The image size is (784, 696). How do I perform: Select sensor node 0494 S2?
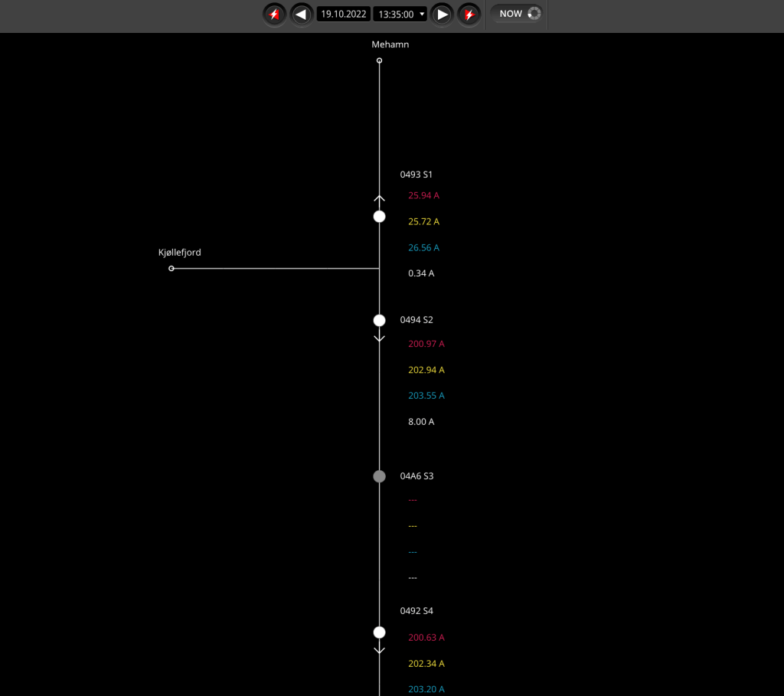pos(379,320)
